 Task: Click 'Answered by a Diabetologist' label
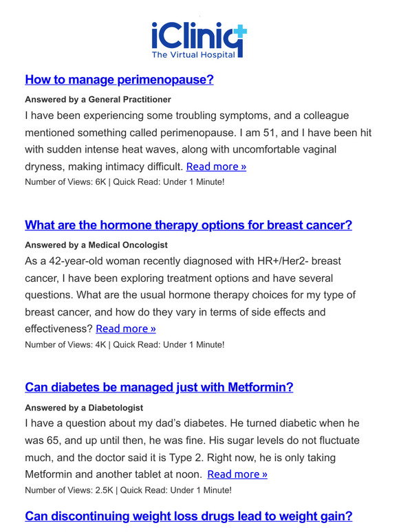pos(84,408)
